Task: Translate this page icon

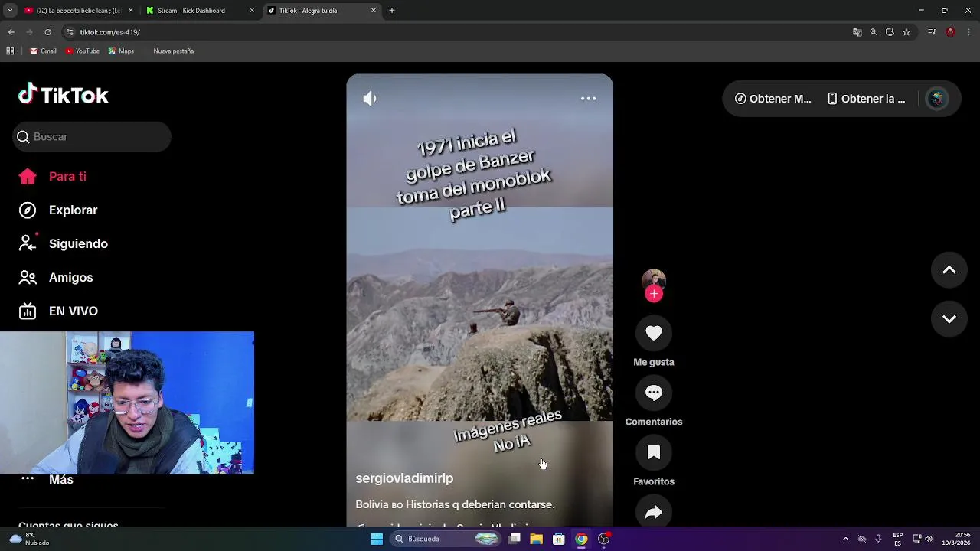Action: click(x=857, y=32)
